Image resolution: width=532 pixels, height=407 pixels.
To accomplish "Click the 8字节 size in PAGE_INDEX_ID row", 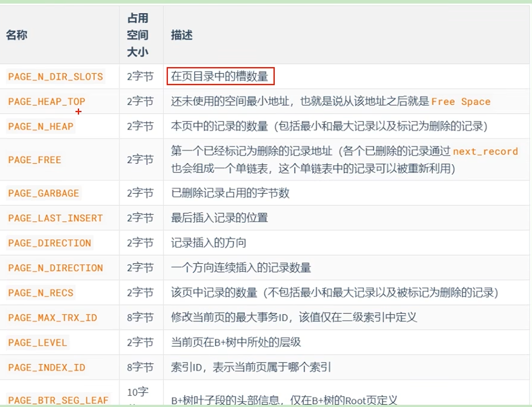I will click(x=140, y=367).
